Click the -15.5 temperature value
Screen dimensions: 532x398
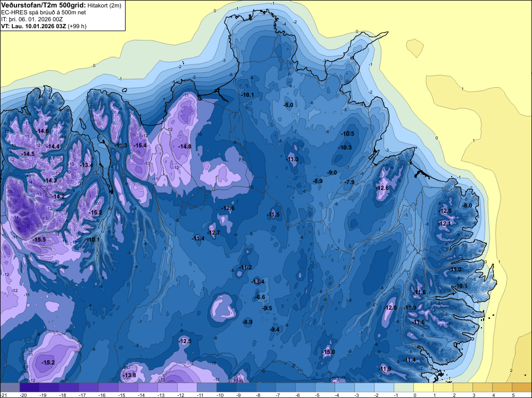[39, 239]
